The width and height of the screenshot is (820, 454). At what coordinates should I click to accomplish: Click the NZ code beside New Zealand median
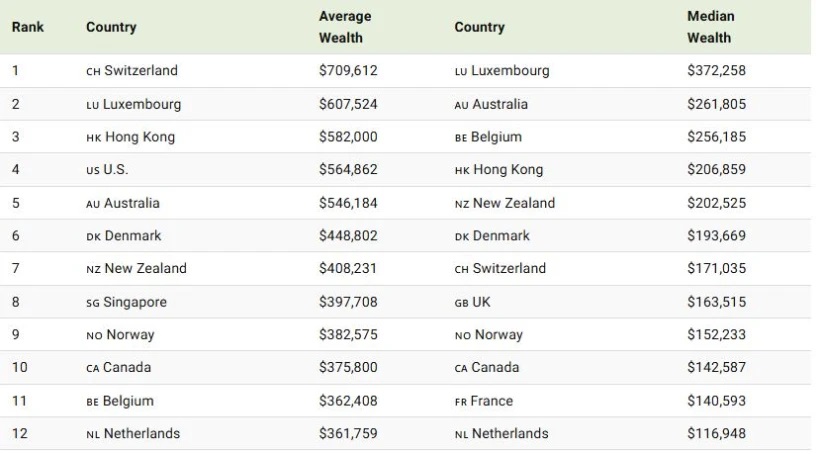click(462, 205)
